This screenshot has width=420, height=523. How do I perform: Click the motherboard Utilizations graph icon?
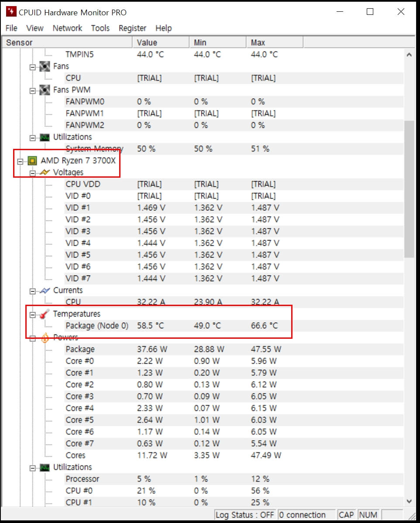coord(45,138)
